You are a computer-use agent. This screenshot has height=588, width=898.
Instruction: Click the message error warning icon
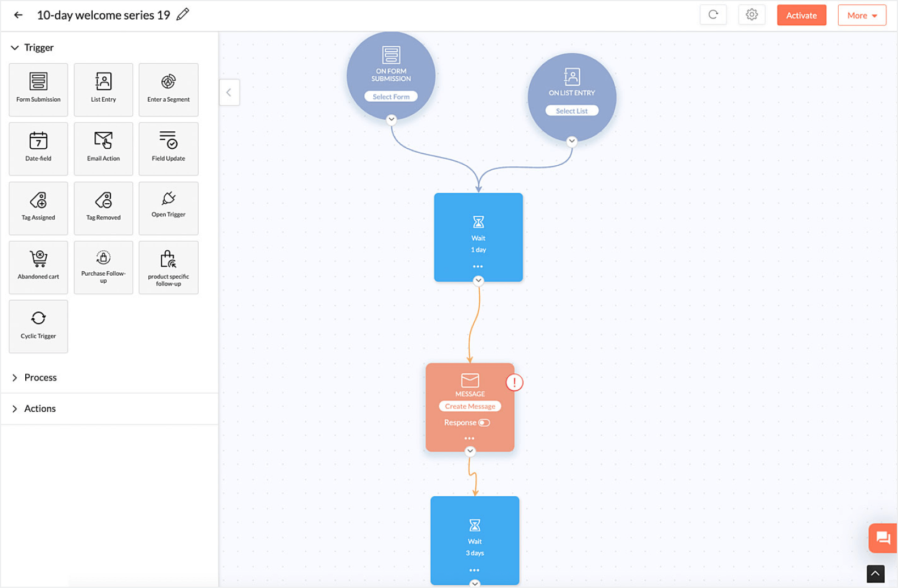(514, 382)
